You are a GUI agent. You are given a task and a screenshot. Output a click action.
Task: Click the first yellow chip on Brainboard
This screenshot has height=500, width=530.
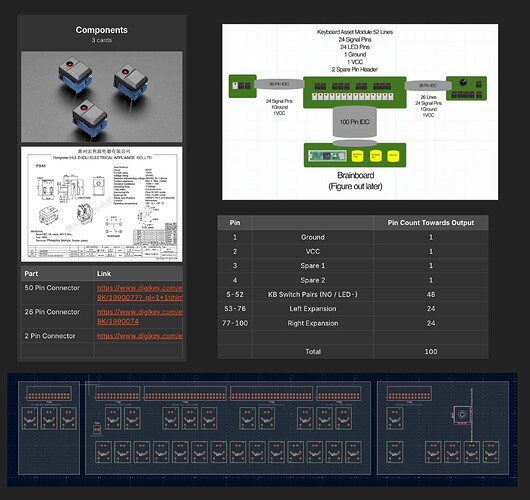[357, 156]
